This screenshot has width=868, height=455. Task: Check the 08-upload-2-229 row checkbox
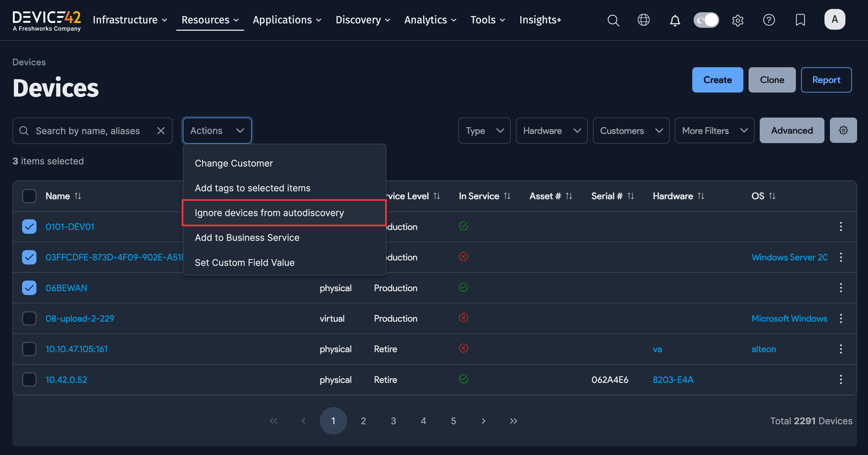click(29, 318)
